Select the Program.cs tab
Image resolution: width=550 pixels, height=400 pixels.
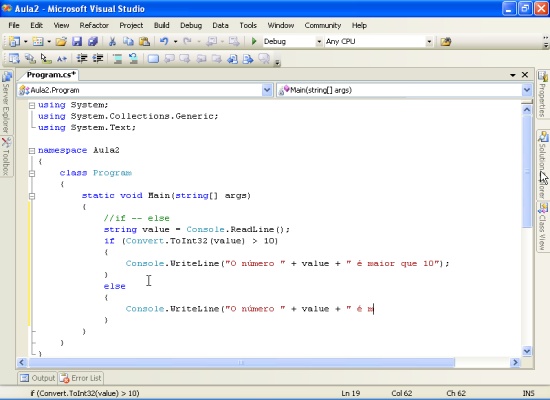coord(51,75)
